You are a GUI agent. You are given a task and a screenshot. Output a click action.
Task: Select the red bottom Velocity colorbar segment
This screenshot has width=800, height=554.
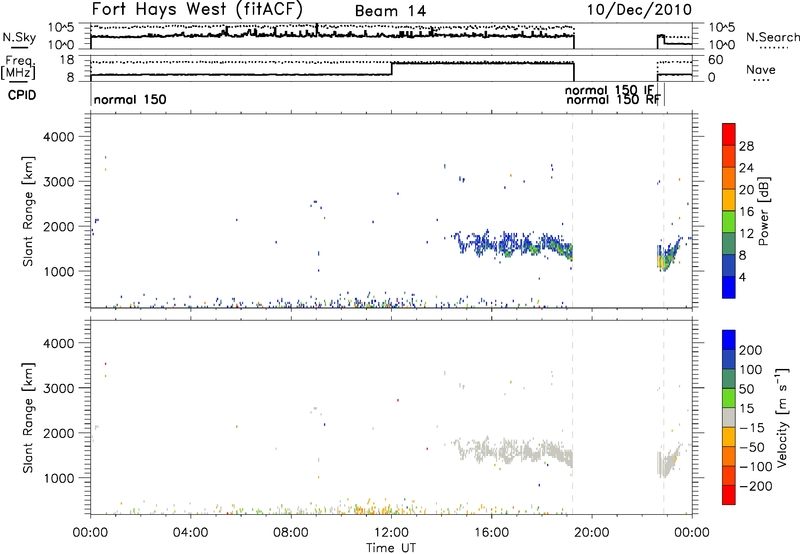[729, 495]
